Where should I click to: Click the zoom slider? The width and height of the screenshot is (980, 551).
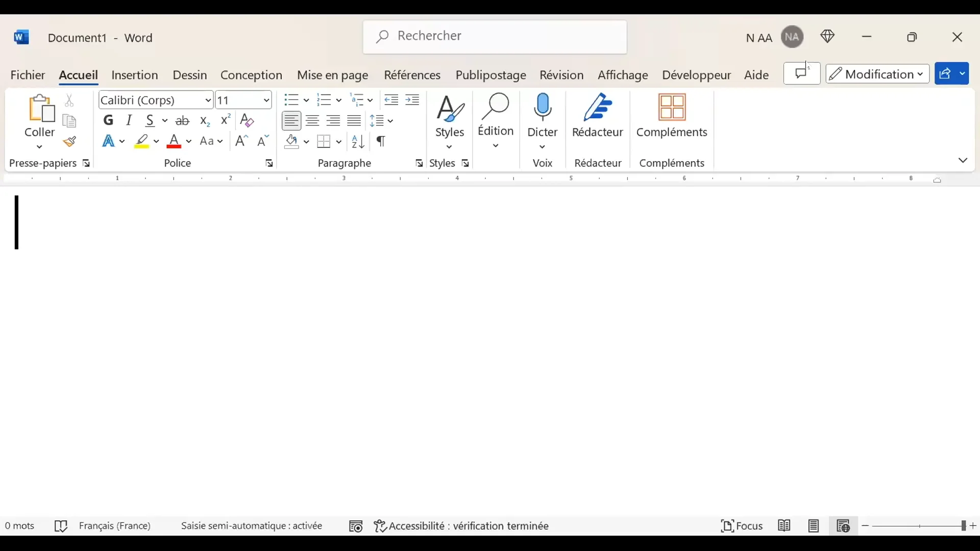point(921,527)
